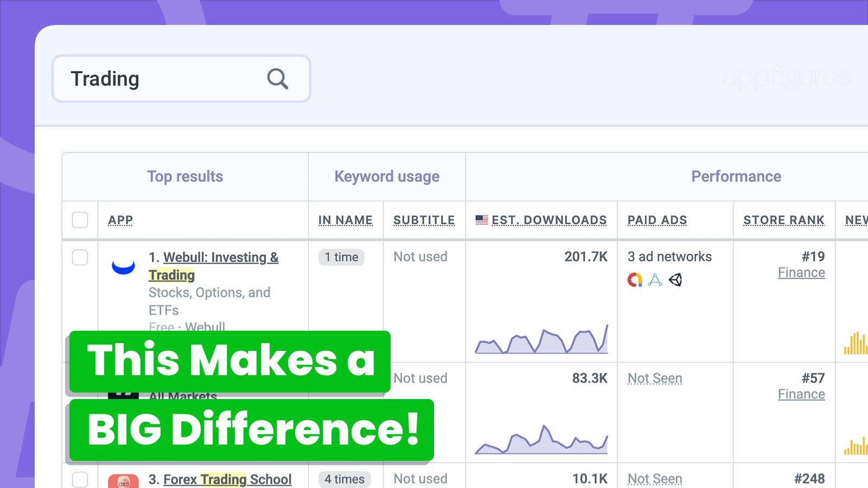
Task: Check the box for Webull row
Action: [x=80, y=257]
